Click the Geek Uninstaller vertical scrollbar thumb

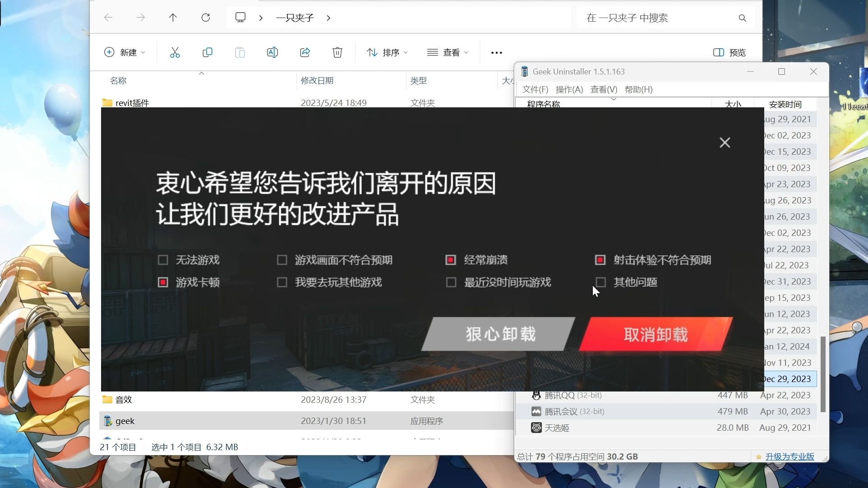(823, 374)
